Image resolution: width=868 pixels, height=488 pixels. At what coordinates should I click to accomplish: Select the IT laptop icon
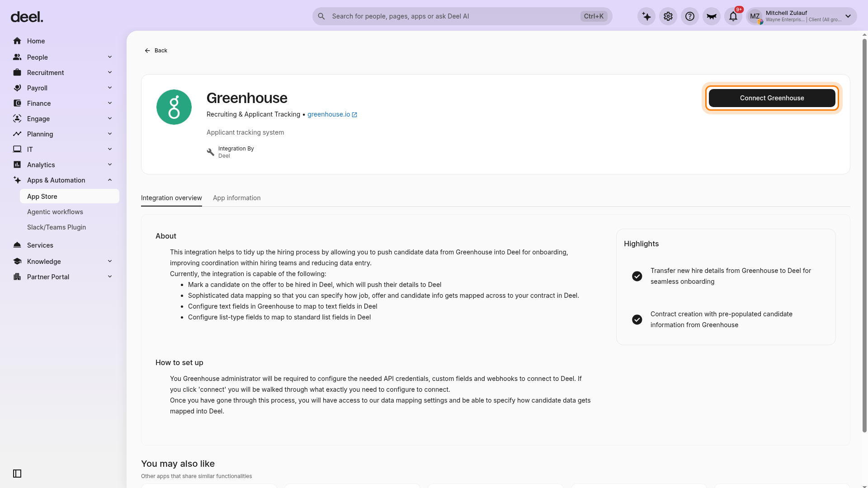pyautogui.click(x=17, y=150)
